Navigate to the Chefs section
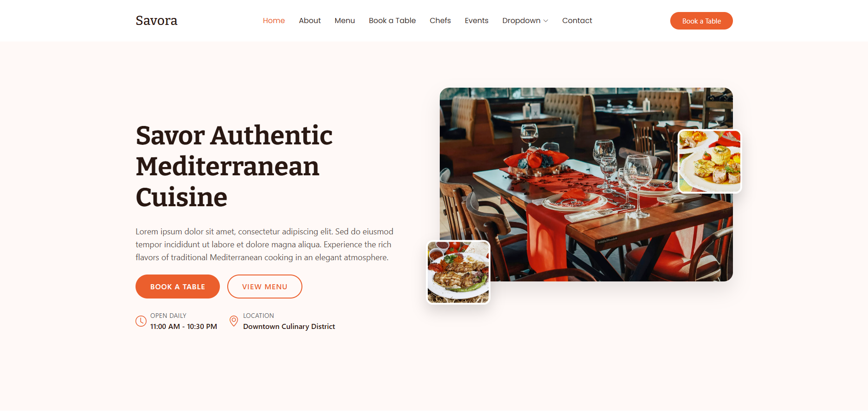Viewport: 868px width, 412px height. coord(440,20)
